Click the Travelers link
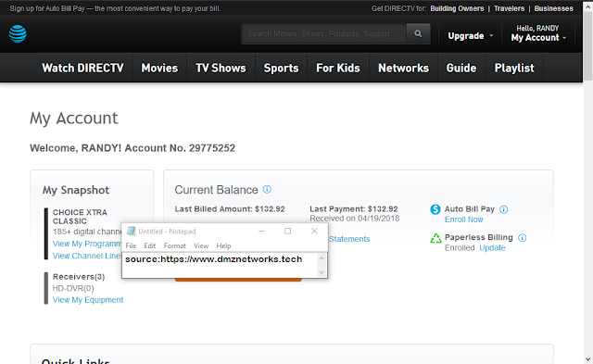593x364 pixels. [509, 8]
